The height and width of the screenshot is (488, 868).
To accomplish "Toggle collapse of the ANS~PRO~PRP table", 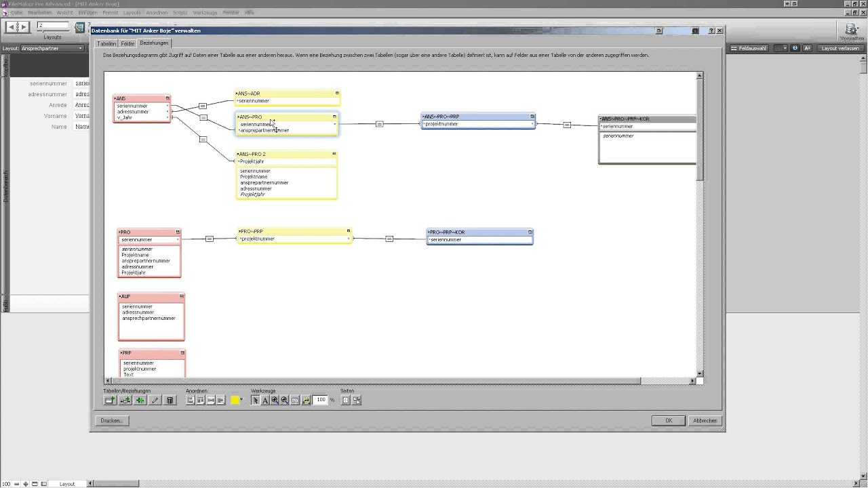I will click(x=532, y=117).
